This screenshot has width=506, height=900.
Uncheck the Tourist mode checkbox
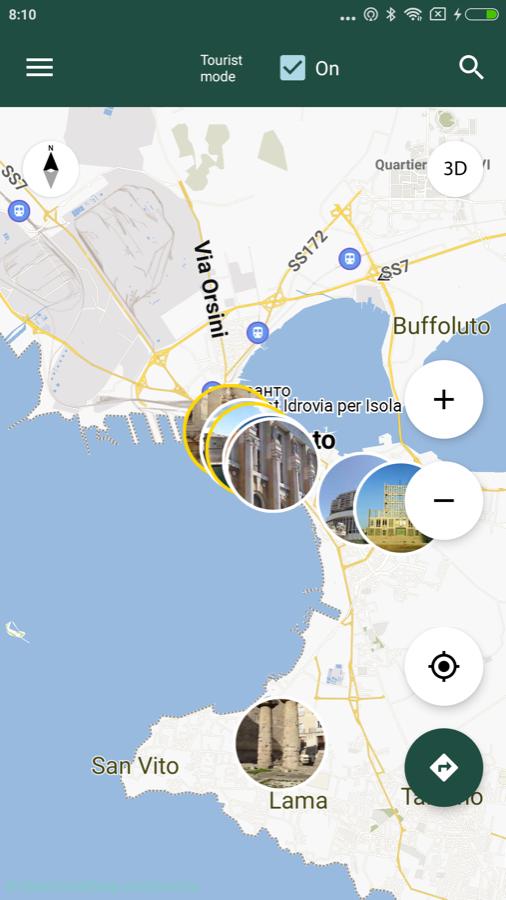pos(293,68)
